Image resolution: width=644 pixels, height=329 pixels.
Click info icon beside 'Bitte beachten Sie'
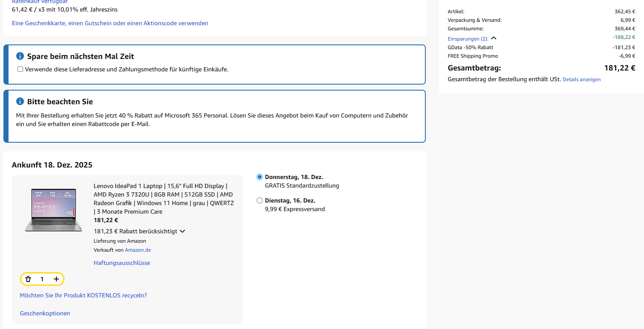point(20,102)
